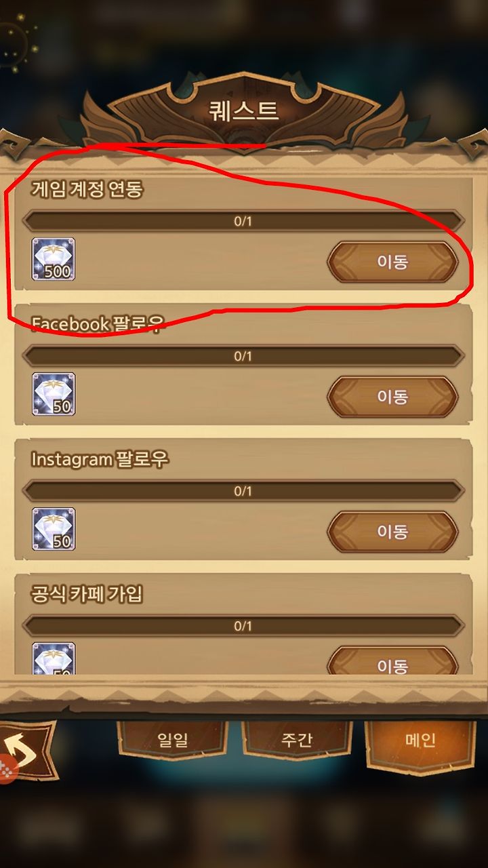Click the 퀘스트 header banner
The image size is (488, 868).
(244, 111)
